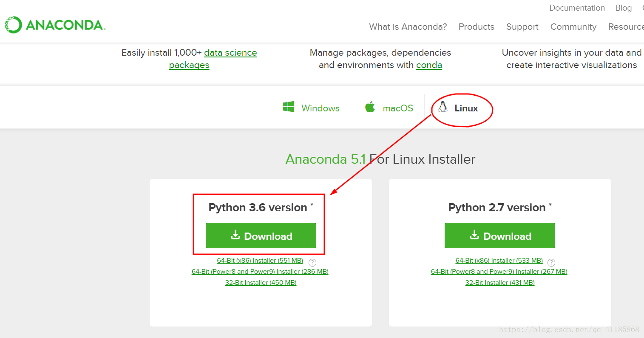Get 32-Bit Installer (450 MB)
644x338 pixels.
click(x=261, y=283)
